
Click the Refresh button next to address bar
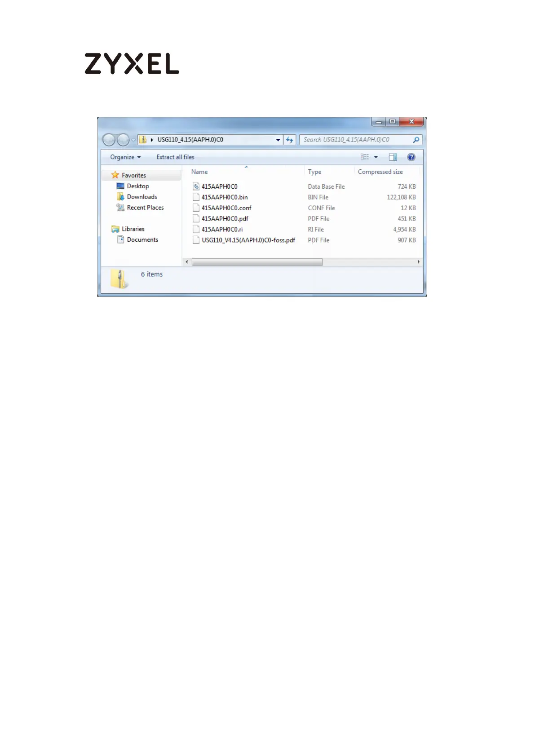coord(290,140)
